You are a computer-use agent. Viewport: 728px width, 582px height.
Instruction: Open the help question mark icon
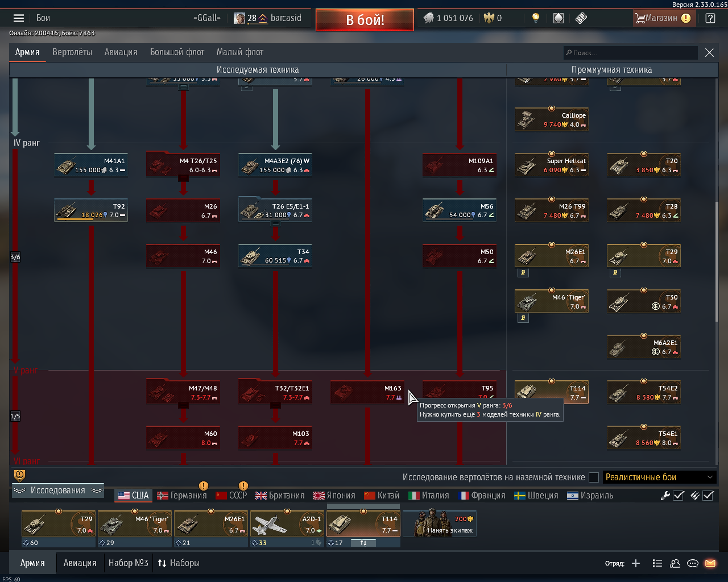pyautogui.click(x=710, y=18)
